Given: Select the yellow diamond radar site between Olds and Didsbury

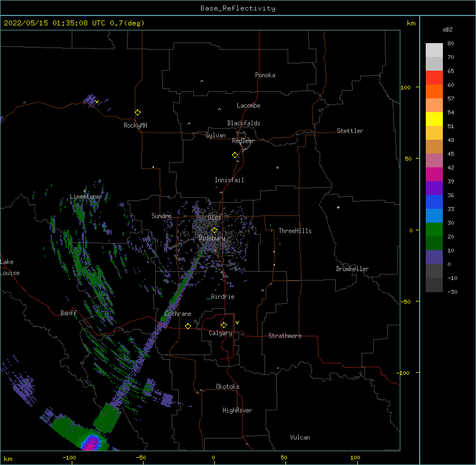Looking at the screenshot, I should click(215, 230).
